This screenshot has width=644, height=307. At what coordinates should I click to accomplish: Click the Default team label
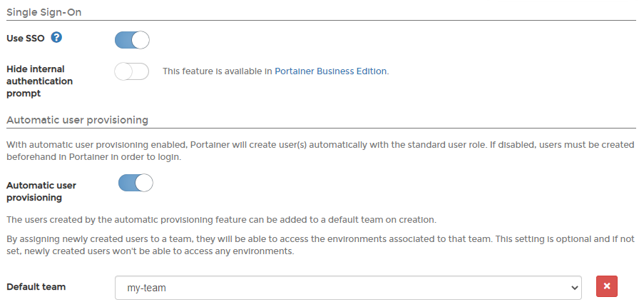point(36,287)
